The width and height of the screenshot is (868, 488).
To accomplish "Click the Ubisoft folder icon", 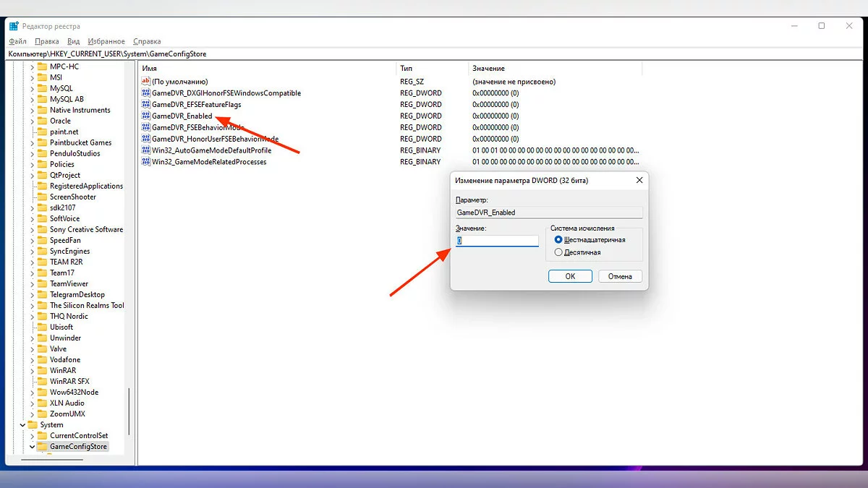I will point(42,327).
